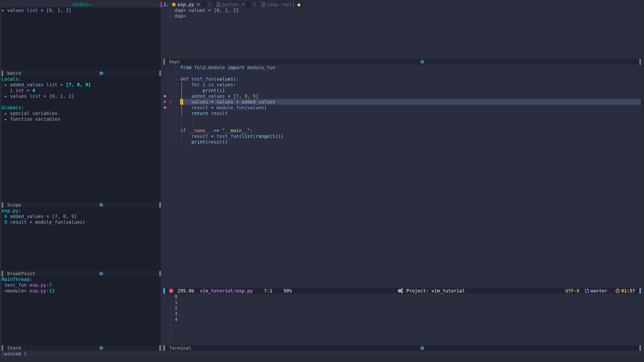Screen dimensions: 644x362
Task: Click the file icon on dap-repl tab
Action: (x=263, y=5)
